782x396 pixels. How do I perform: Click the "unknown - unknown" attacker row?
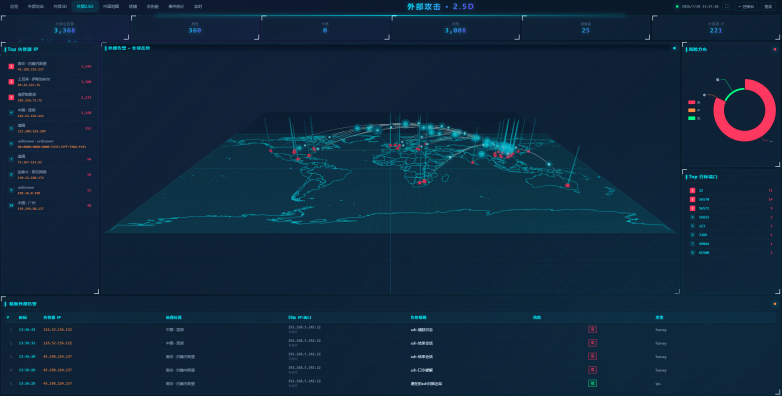[50, 143]
